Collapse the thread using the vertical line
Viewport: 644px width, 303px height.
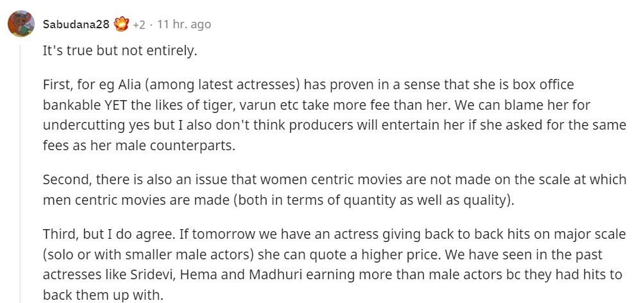pos(21,174)
